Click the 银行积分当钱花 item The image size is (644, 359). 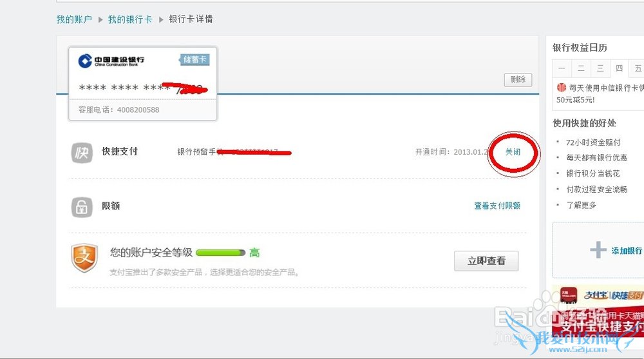coord(592,173)
